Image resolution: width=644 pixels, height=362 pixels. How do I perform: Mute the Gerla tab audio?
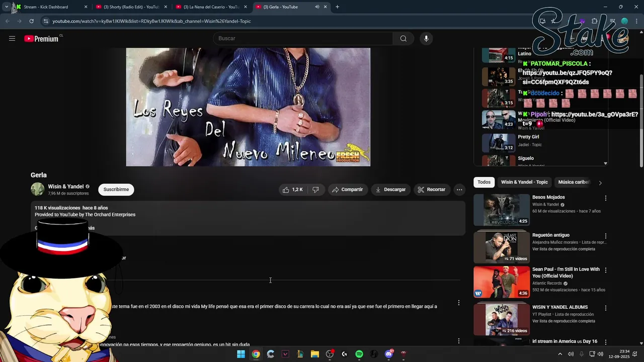coord(317,7)
